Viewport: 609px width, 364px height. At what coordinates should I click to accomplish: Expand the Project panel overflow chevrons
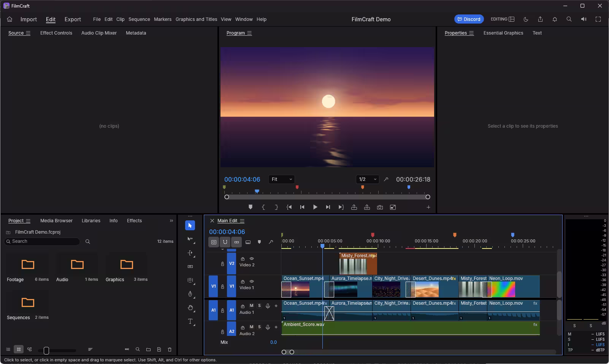point(171,221)
